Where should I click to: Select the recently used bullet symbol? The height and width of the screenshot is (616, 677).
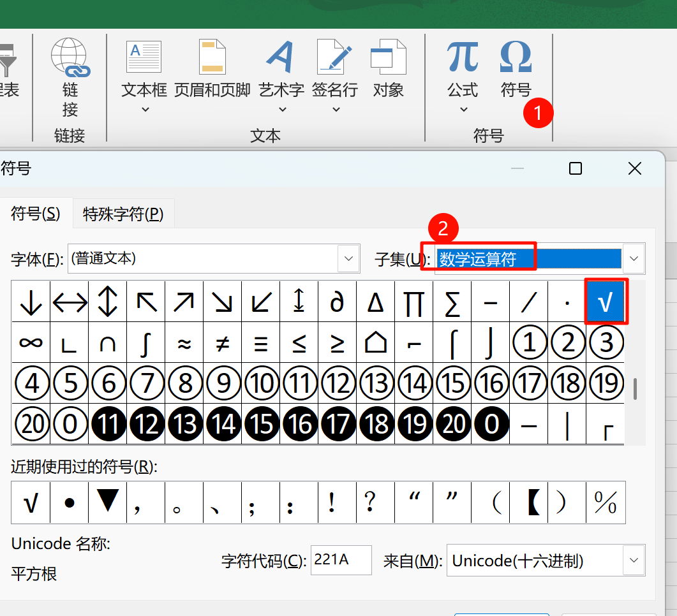click(x=70, y=502)
